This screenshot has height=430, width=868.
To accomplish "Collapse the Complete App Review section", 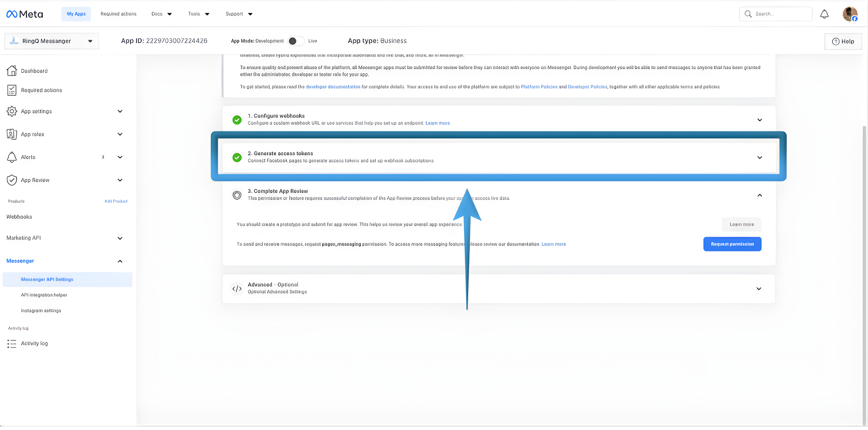I will tap(759, 195).
